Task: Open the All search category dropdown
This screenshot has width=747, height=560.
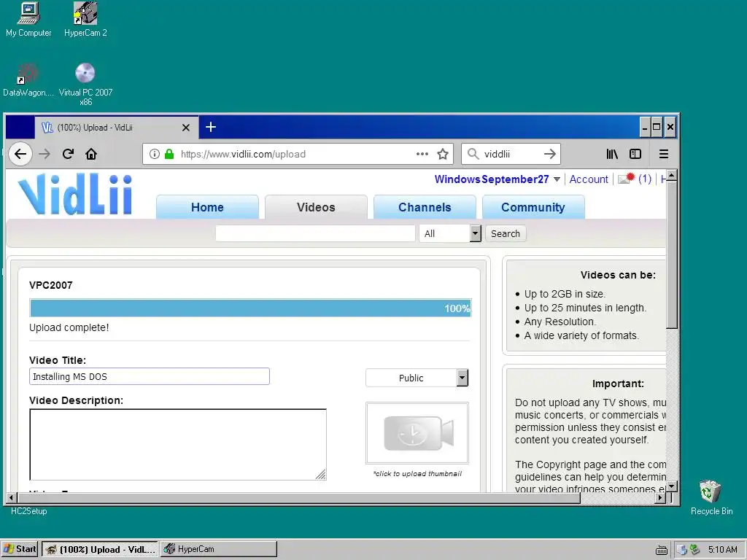Action: point(450,233)
